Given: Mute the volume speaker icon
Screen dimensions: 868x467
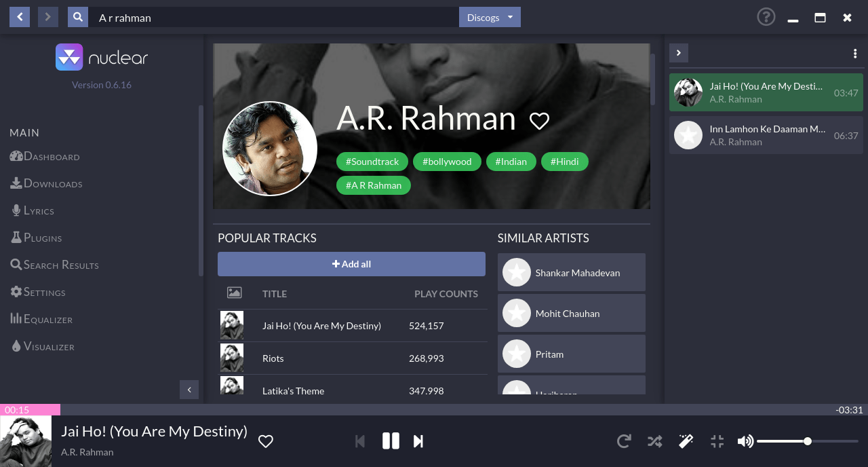Looking at the screenshot, I should point(745,441).
